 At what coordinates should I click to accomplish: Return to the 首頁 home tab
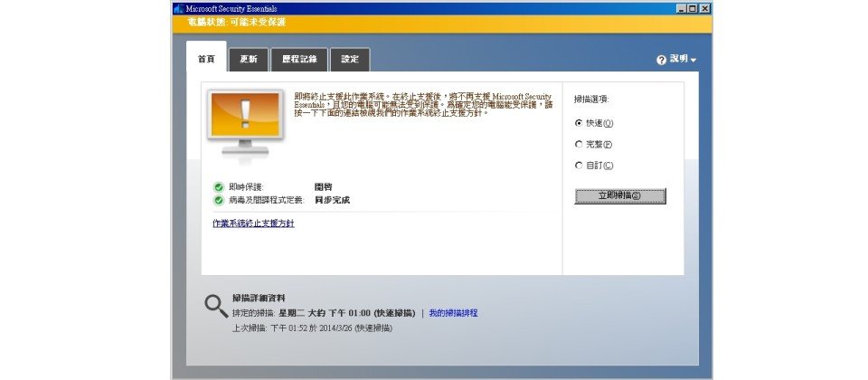(x=206, y=60)
